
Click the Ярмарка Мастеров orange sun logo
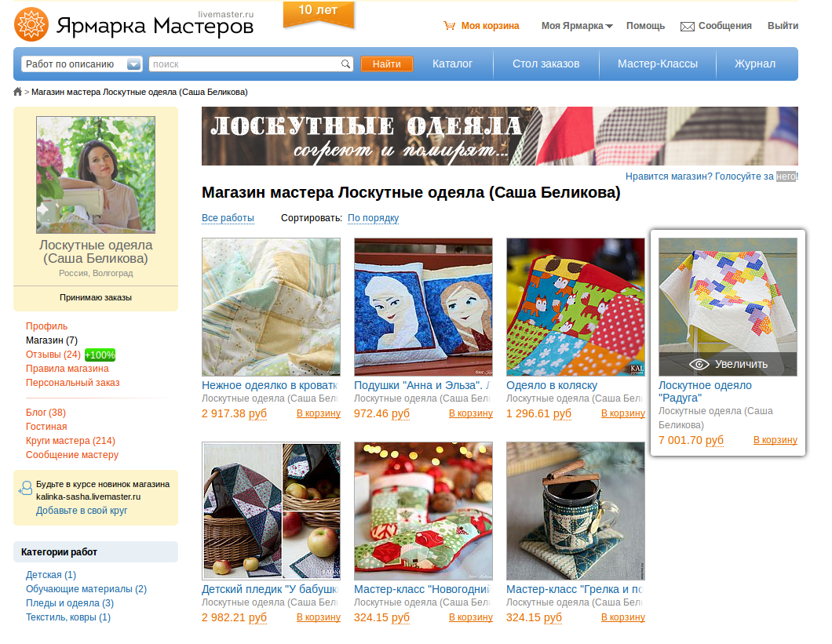point(31,24)
